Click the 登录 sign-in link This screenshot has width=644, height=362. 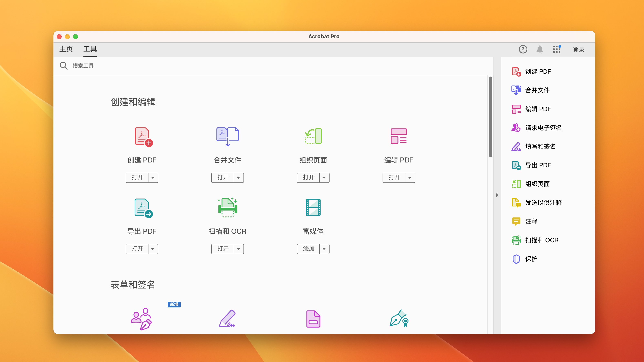click(579, 49)
